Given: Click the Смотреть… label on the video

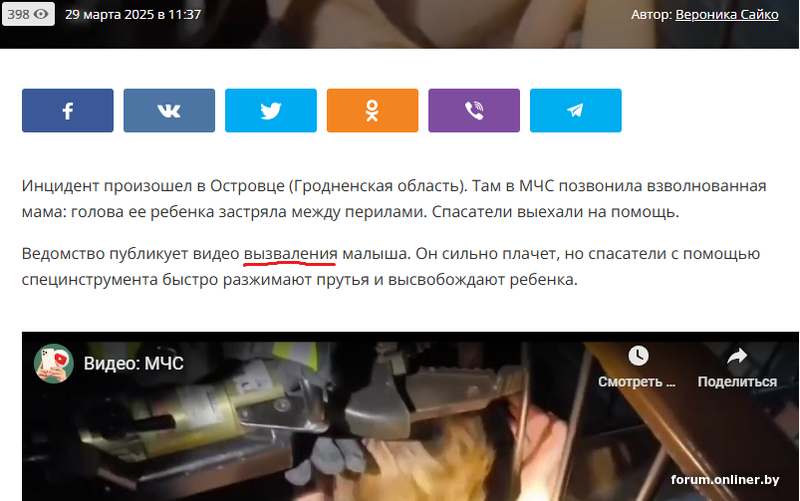Looking at the screenshot, I should [637, 382].
